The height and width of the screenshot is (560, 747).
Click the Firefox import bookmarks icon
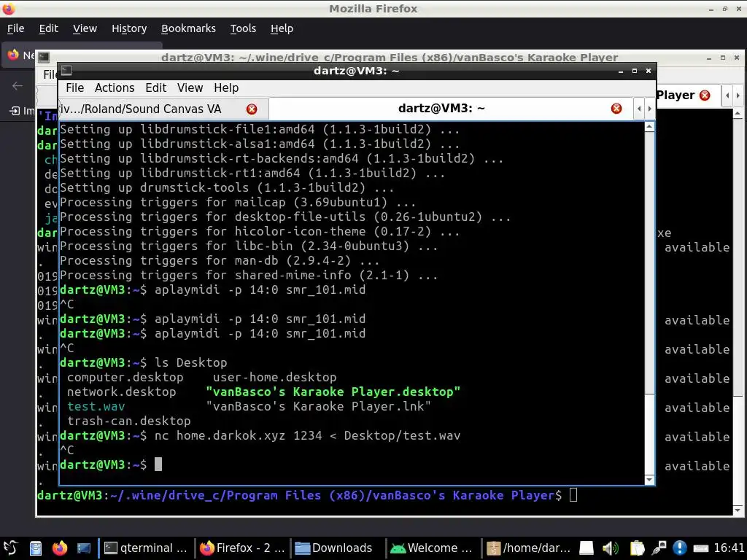[15, 111]
